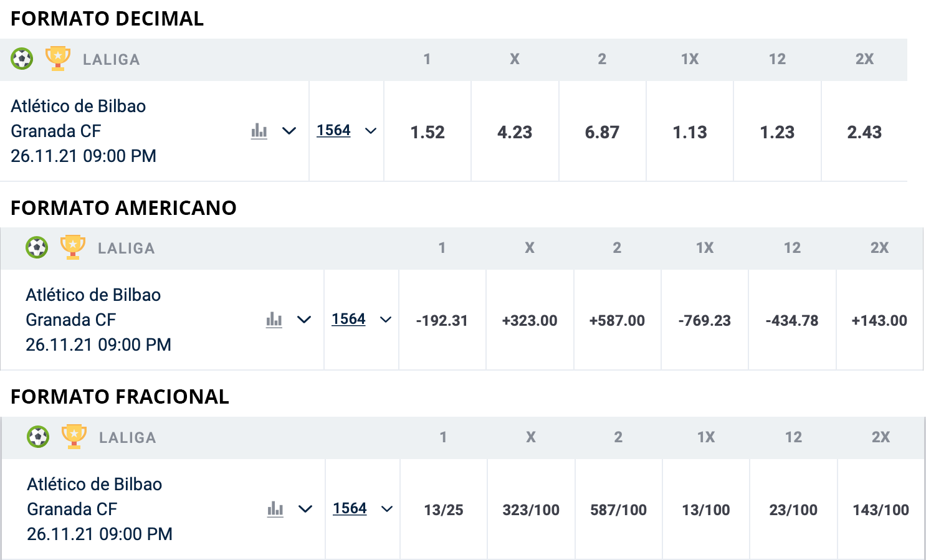Click the soccer ball icon in the fracional section

(x=38, y=437)
